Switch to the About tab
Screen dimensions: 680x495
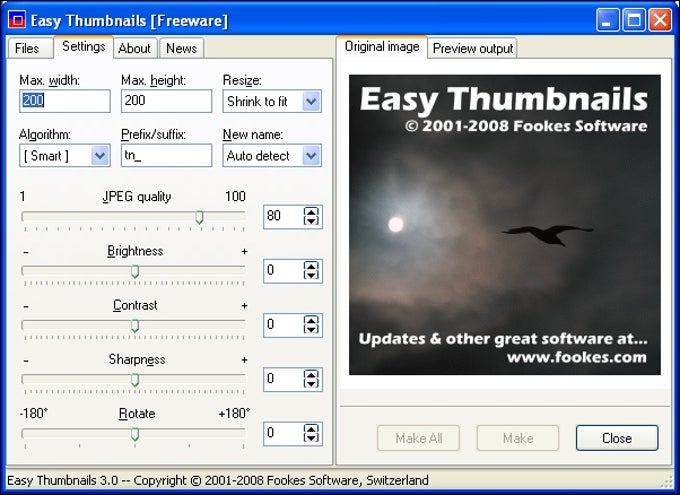tap(134, 48)
